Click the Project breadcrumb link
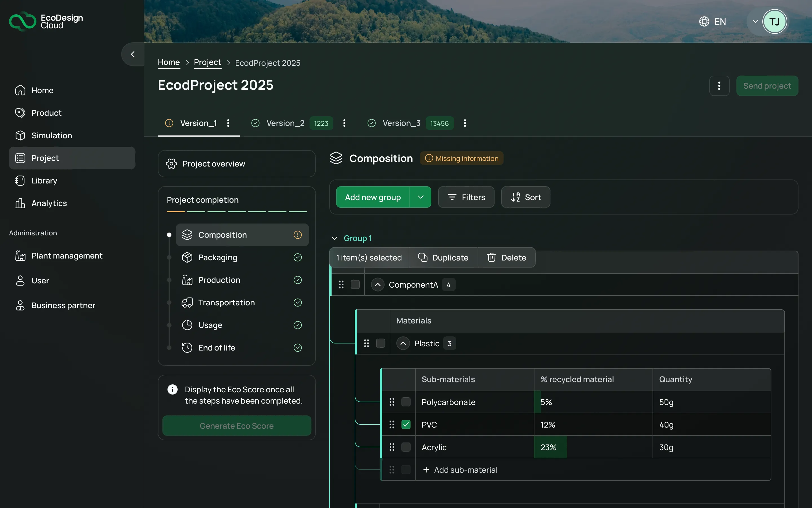Viewport: 812px width, 508px height. tap(207, 62)
